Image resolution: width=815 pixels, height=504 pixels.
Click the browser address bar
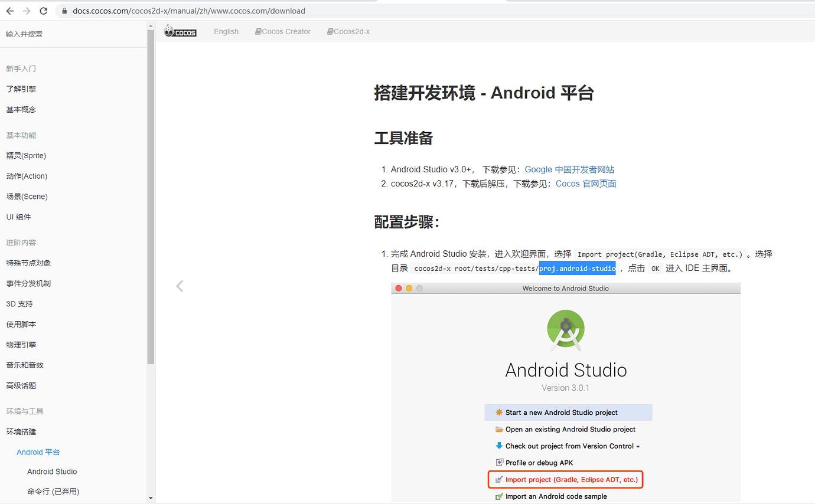(236, 10)
